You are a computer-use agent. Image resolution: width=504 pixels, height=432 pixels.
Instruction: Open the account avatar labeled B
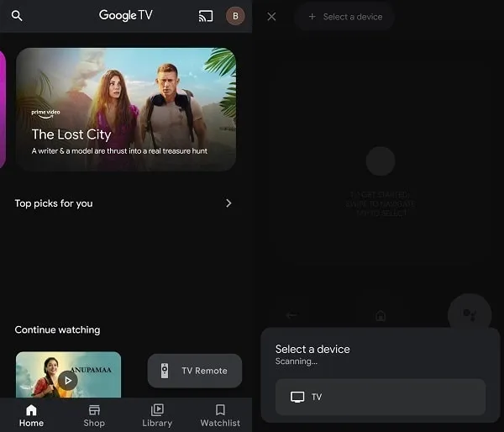point(235,16)
